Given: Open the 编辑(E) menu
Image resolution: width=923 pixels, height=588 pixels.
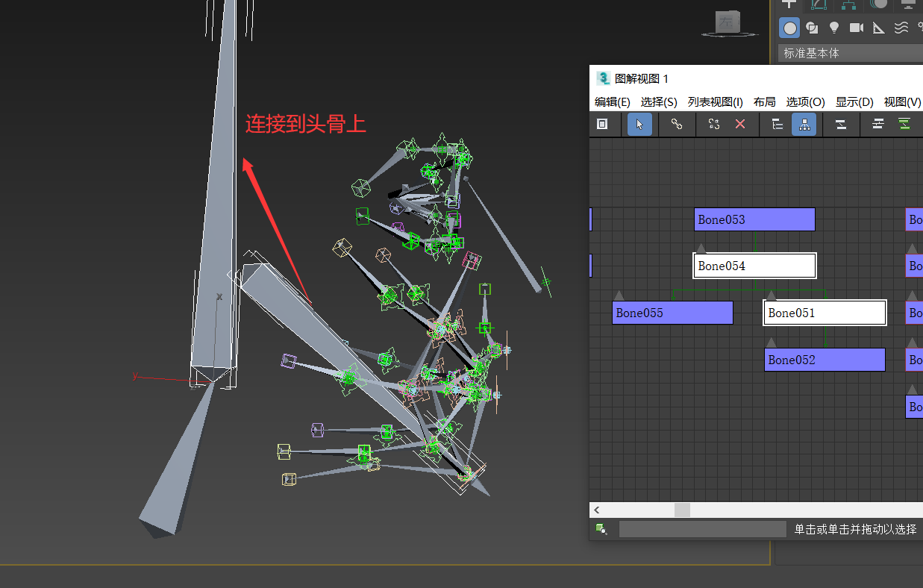Looking at the screenshot, I should click(612, 102).
